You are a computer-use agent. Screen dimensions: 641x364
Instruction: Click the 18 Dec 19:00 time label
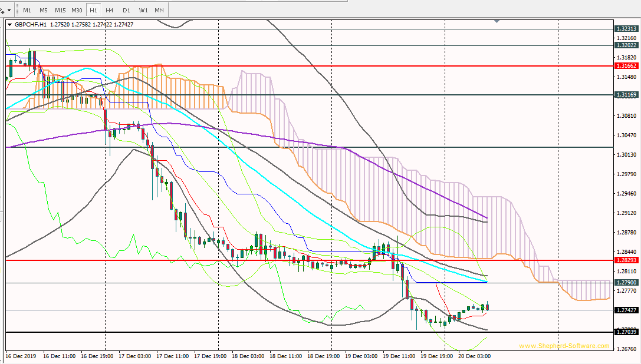(x=323, y=356)
